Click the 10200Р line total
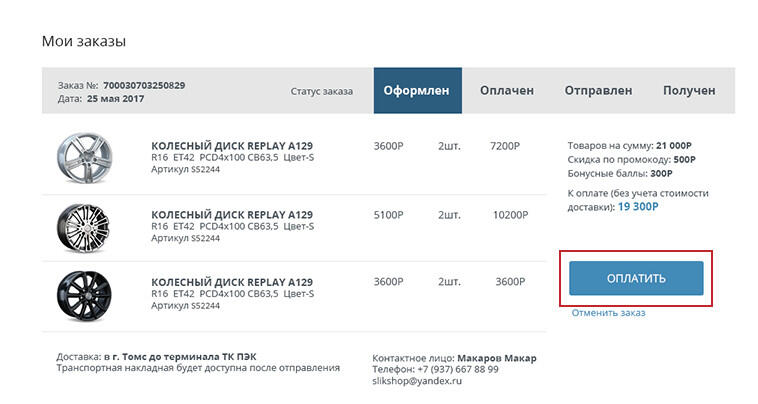The width and height of the screenshot is (758, 404). click(x=511, y=214)
